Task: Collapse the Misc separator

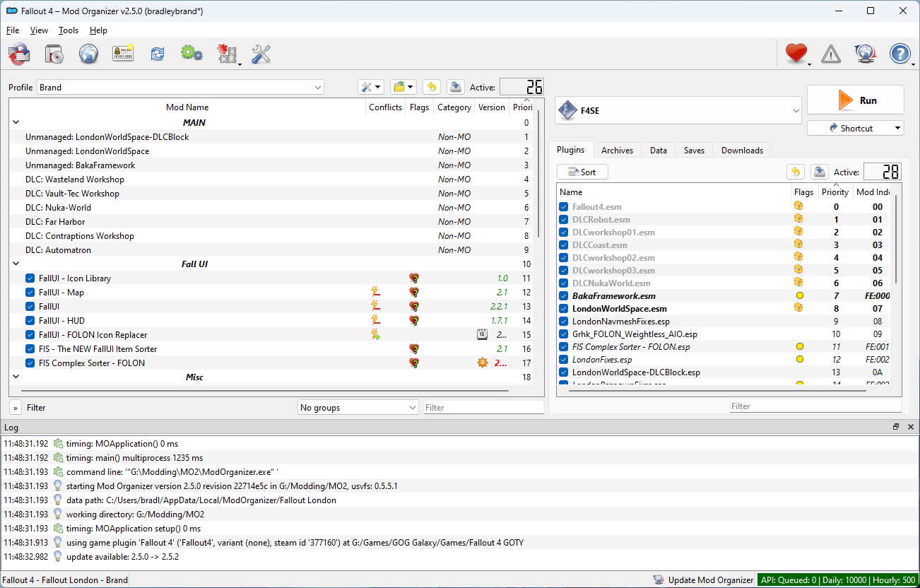Action: pos(16,377)
